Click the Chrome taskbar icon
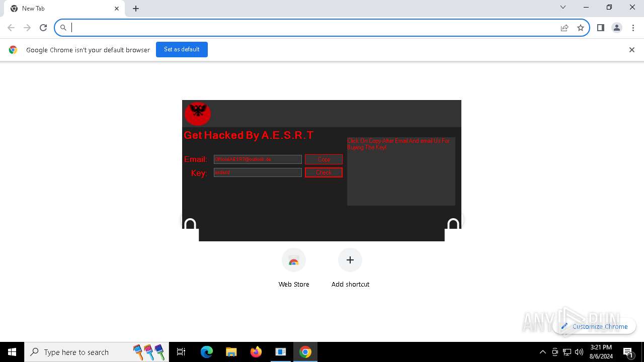Image resolution: width=644 pixels, height=362 pixels. [x=305, y=352]
